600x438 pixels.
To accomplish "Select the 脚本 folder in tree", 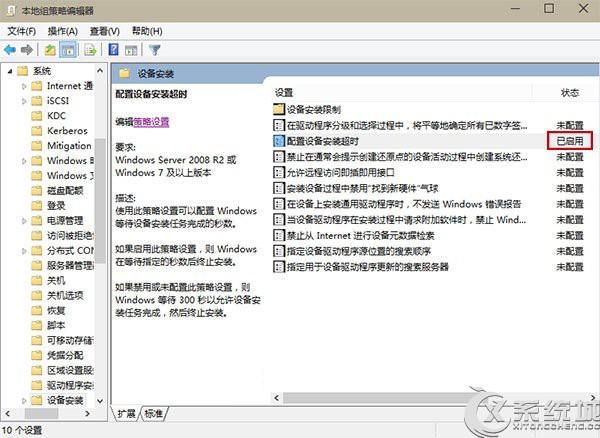I will point(56,326).
